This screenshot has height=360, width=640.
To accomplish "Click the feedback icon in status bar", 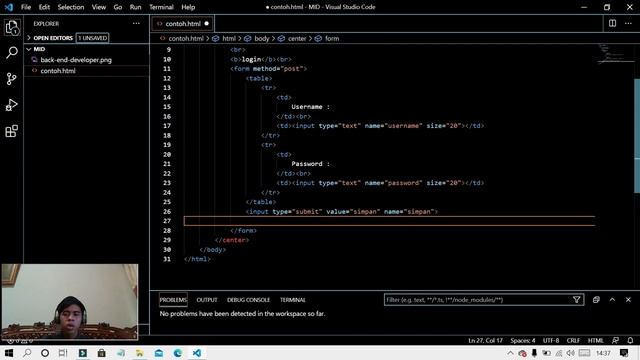I will point(616,340).
